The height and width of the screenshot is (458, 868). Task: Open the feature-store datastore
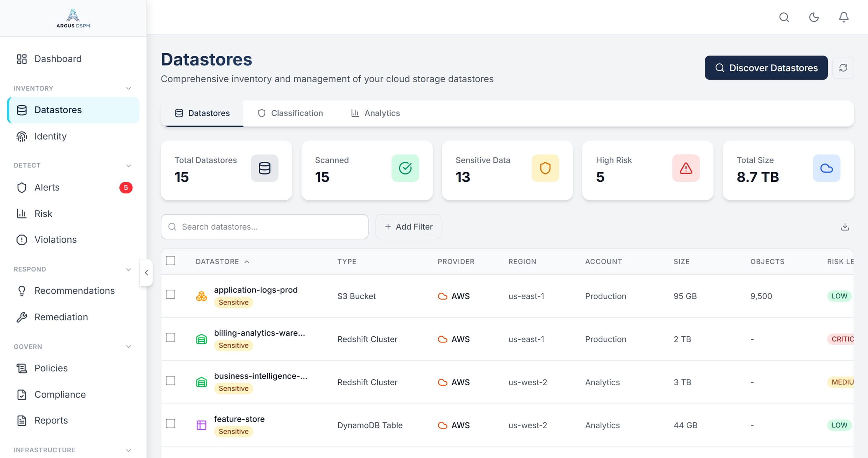(x=239, y=419)
